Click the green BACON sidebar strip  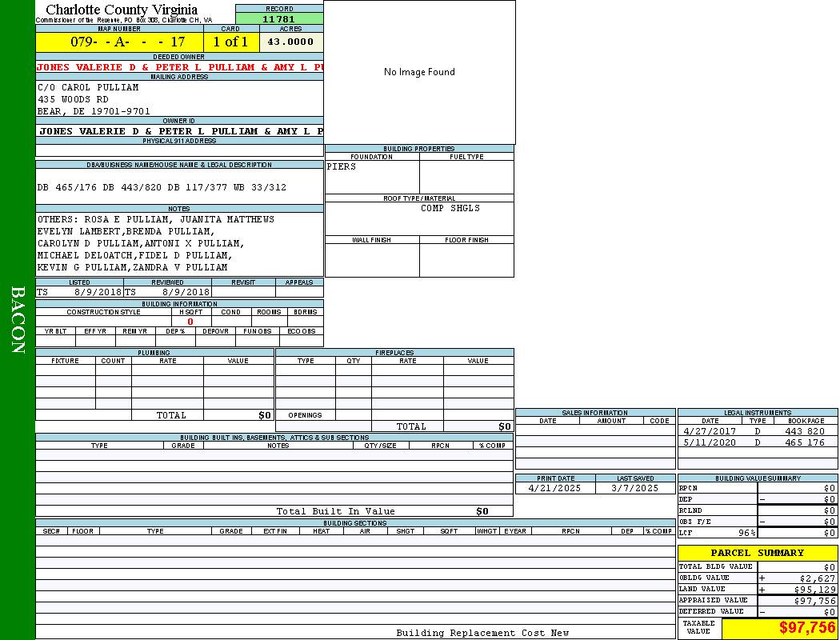(18, 320)
